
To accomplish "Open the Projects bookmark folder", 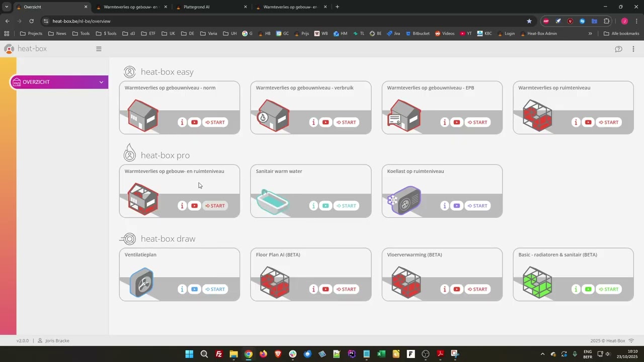I will click(x=31, y=34).
